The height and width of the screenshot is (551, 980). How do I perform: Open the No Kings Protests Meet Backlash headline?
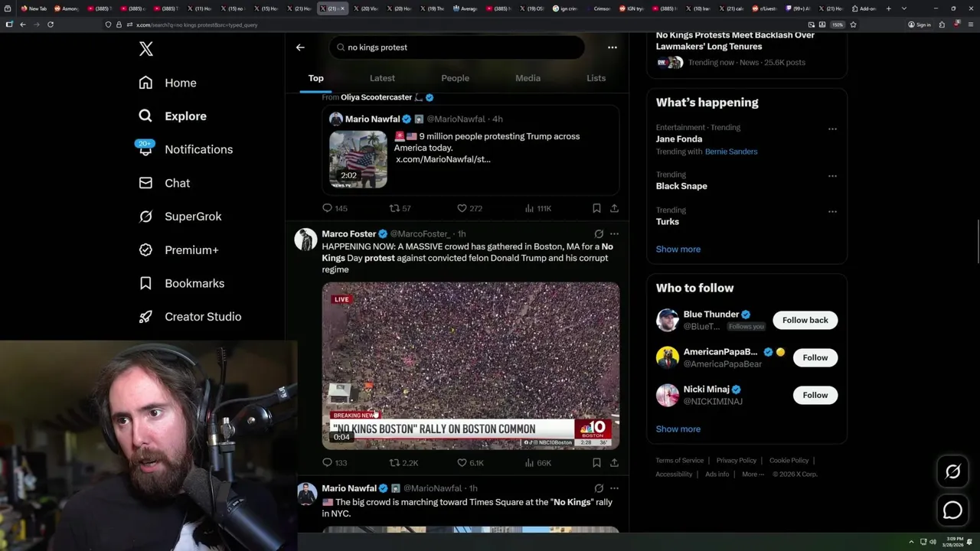click(735, 41)
